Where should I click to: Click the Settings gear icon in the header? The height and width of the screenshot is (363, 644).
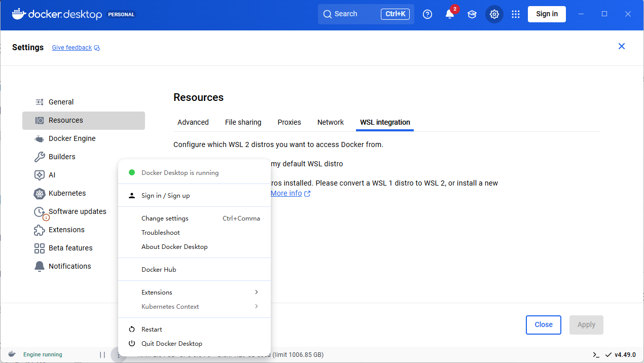494,14
